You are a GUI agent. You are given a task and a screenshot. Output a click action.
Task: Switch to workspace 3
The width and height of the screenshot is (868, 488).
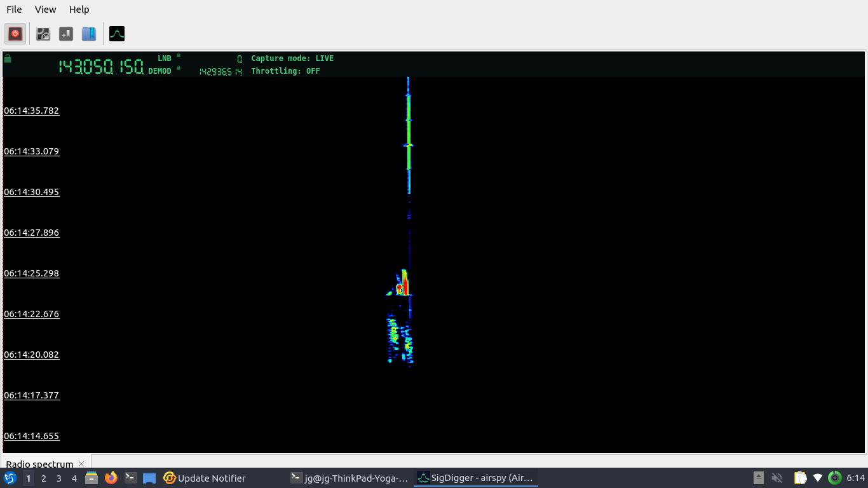pyautogui.click(x=59, y=478)
